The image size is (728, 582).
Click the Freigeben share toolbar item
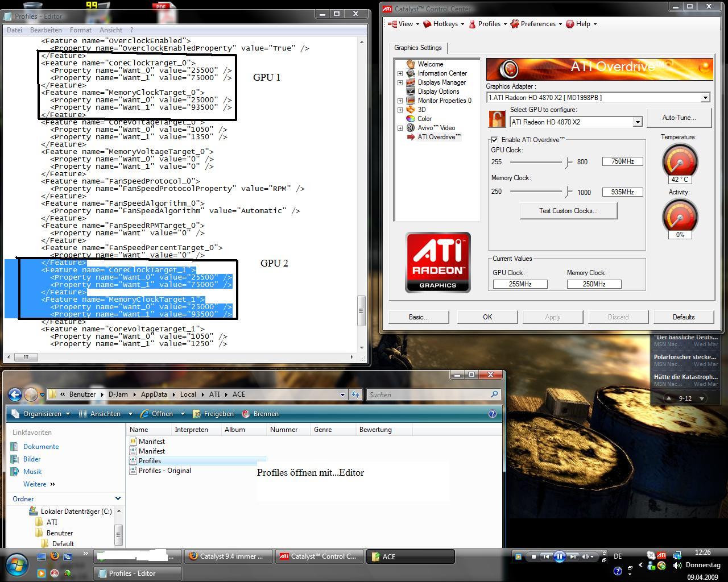[213, 414]
